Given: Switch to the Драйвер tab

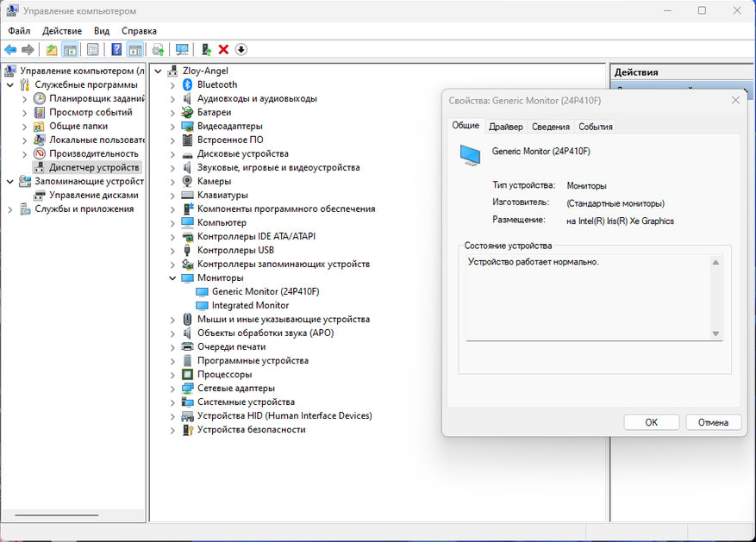Looking at the screenshot, I should (505, 127).
